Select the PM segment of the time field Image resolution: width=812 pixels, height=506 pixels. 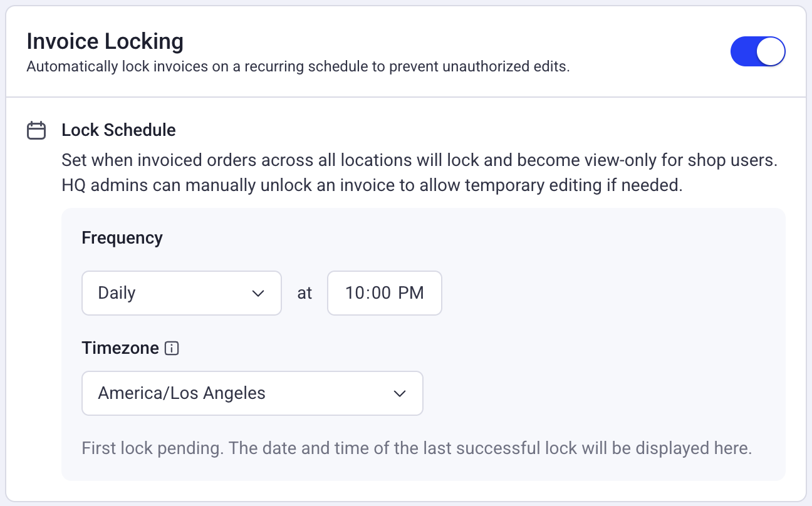pyautogui.click(x=411, y=293)
